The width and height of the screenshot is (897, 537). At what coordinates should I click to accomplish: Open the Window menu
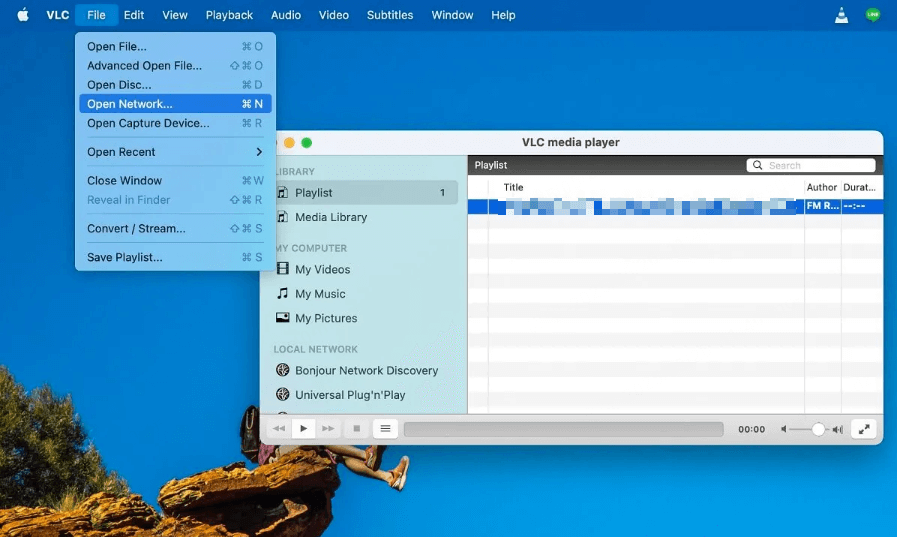tap(452, 15)
